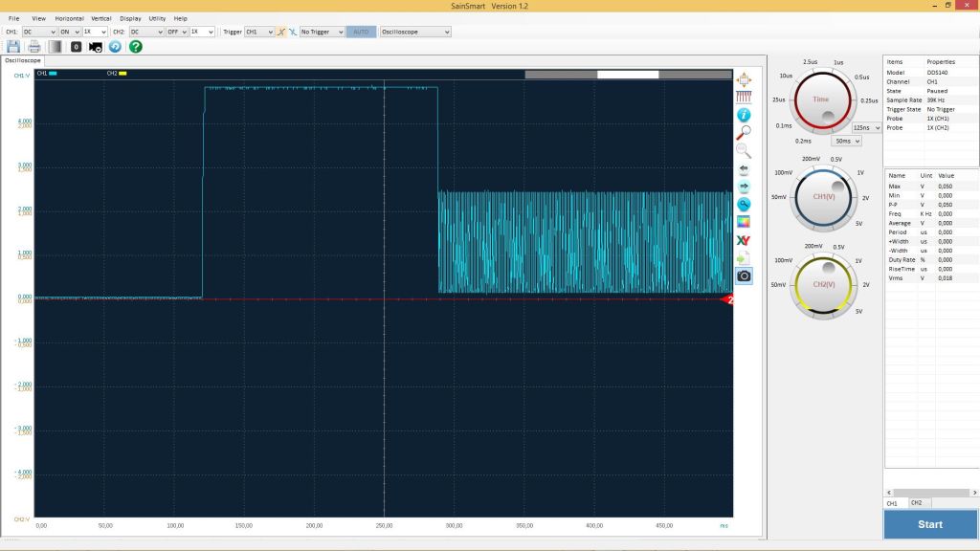Click the Start button

pyautogui.click(x=930, y=525)
